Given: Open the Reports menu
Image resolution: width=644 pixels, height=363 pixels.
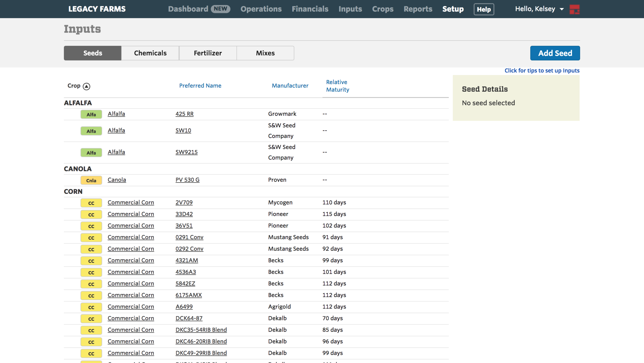Looking at the screenshot, I should pyautogui.click(x=418, y=9).
